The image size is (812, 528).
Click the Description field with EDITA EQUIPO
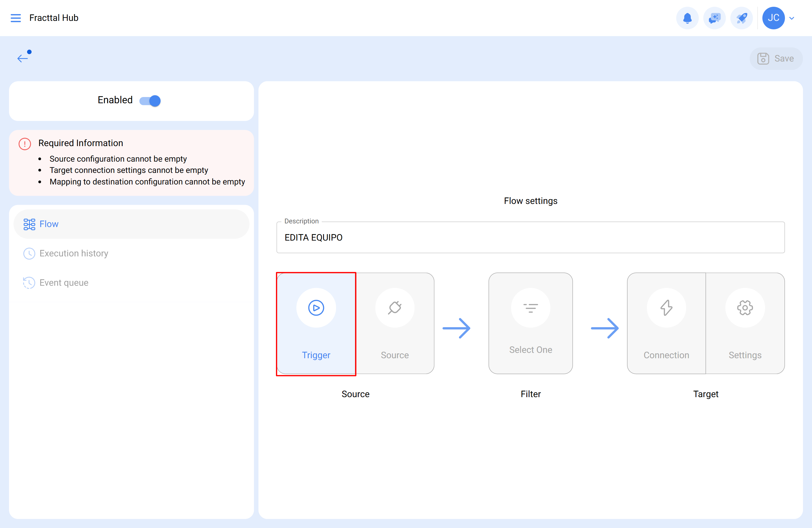530,237
